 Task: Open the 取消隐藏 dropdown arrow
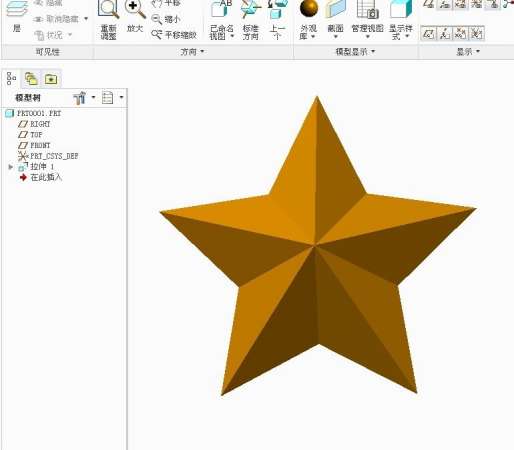pyautogui.click(x=86, y=19)
